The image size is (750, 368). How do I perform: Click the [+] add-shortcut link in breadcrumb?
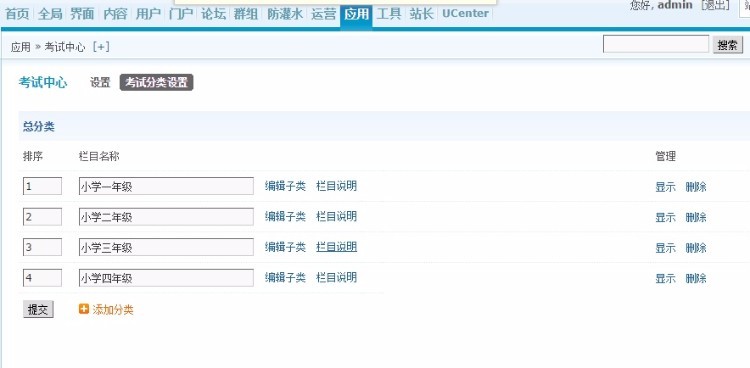tap(101, 46)
